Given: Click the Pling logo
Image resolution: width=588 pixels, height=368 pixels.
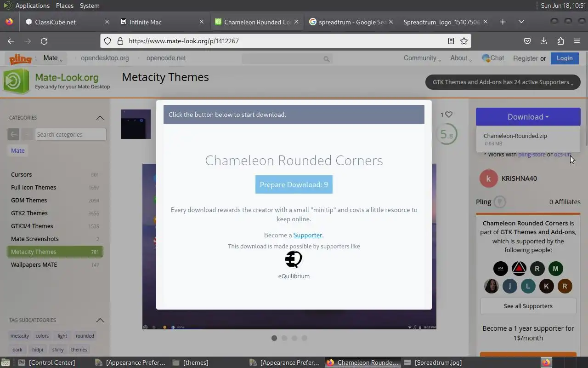Looking at the screenshot, I should coord(20,58).
